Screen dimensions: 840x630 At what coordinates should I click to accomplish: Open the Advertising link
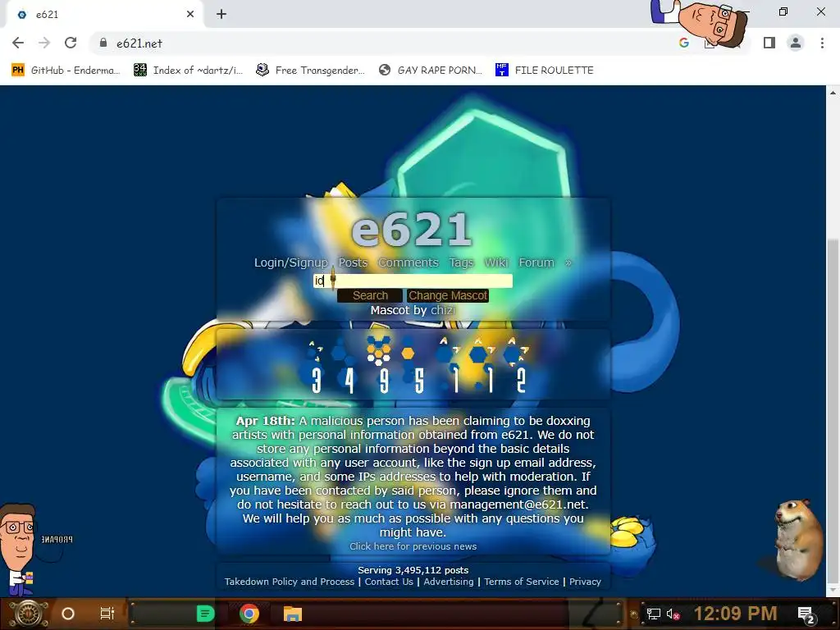coord(449,582)
